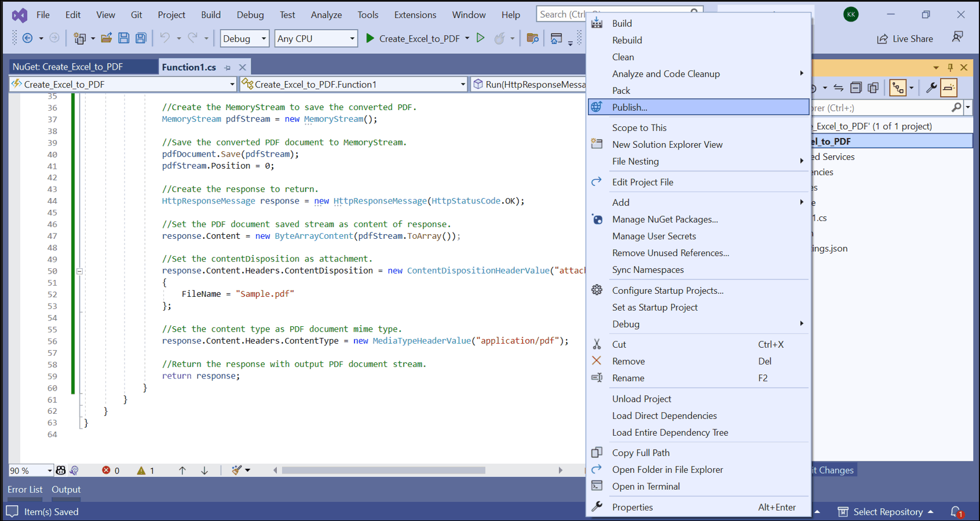Expand the 90 % zoom level dropdown
The height and width of the screenshot is (521, 980).
[x=49, y=470]
